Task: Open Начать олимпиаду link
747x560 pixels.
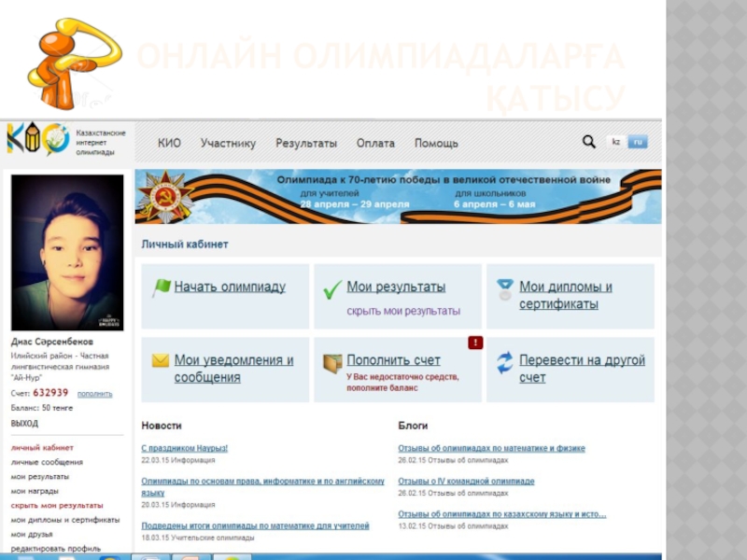Action: [x=230, y=287]
